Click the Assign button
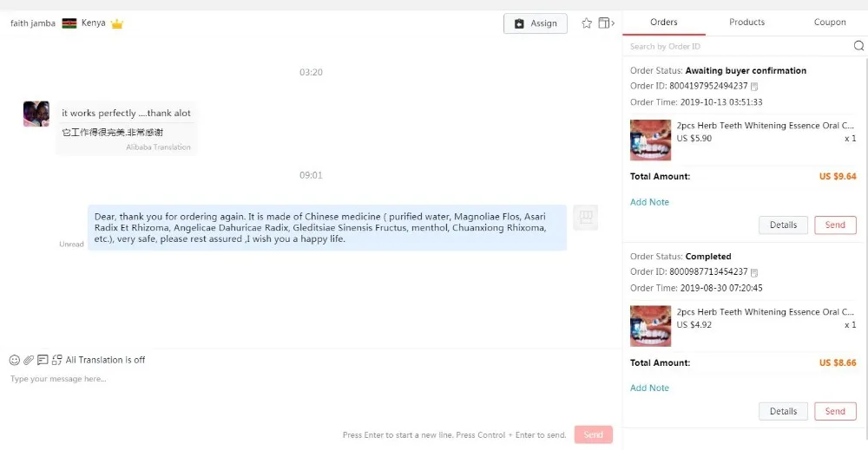 [536, 23]
